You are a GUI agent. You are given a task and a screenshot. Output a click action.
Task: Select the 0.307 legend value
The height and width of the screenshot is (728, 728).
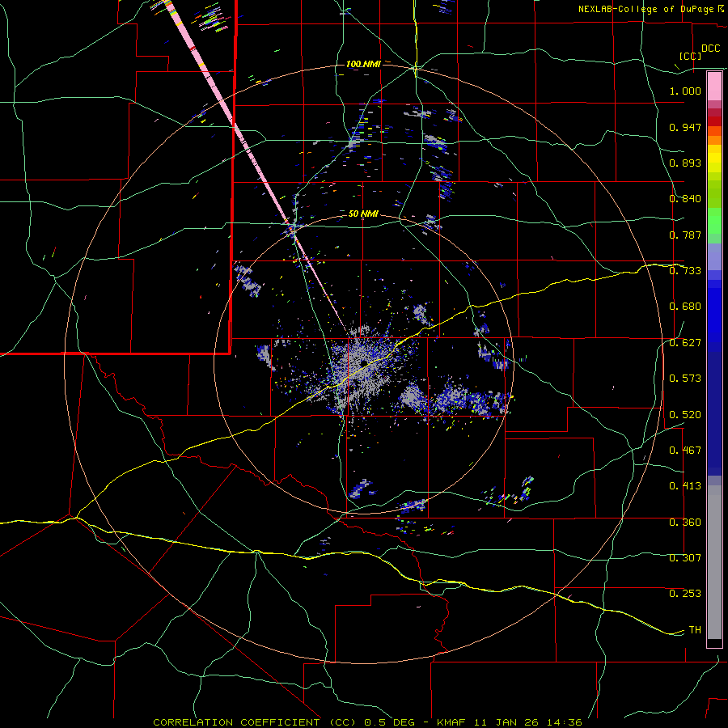(x=685, y=558)
